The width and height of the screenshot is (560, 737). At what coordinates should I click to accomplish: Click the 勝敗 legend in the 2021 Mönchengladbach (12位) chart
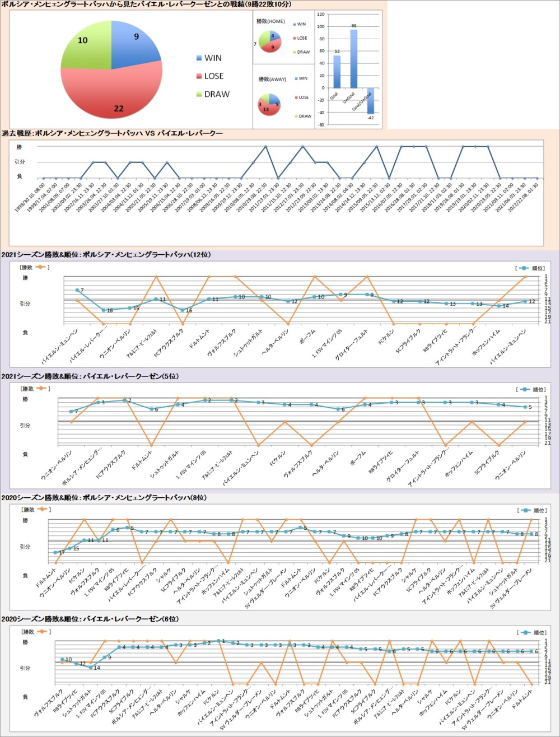pos(35,267)
